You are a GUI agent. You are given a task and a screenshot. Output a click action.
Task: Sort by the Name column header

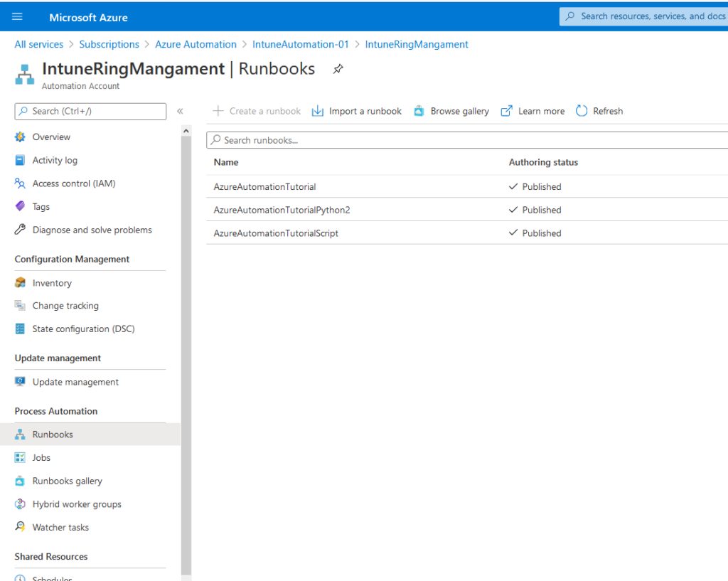[226, 163]
